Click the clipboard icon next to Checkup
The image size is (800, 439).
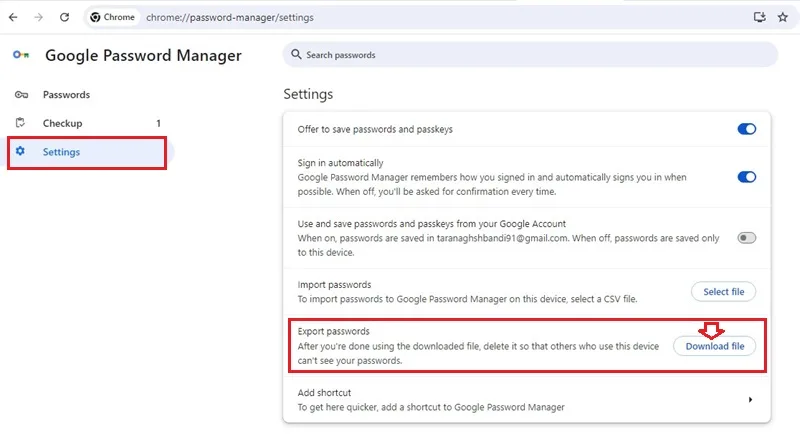click(x=20, y=123)
